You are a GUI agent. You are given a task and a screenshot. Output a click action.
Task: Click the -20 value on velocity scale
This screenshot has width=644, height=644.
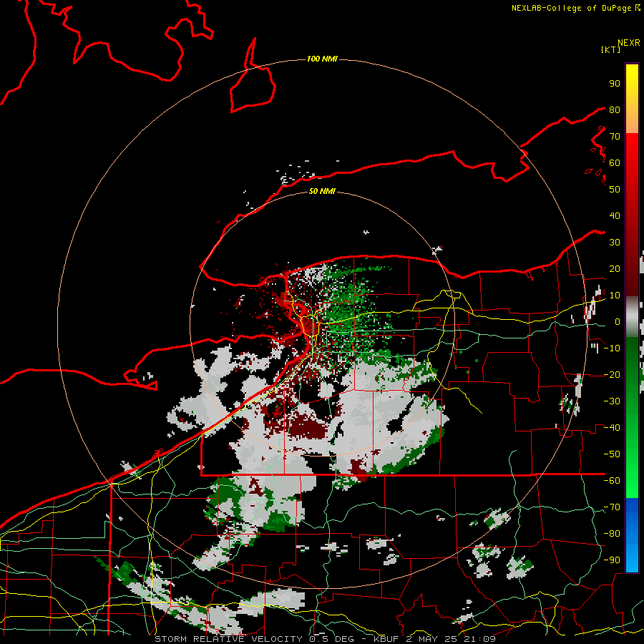click(x=612, y=375)
